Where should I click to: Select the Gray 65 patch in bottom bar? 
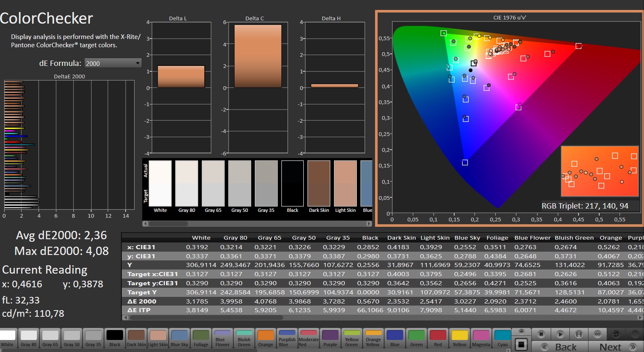[50, 338]
